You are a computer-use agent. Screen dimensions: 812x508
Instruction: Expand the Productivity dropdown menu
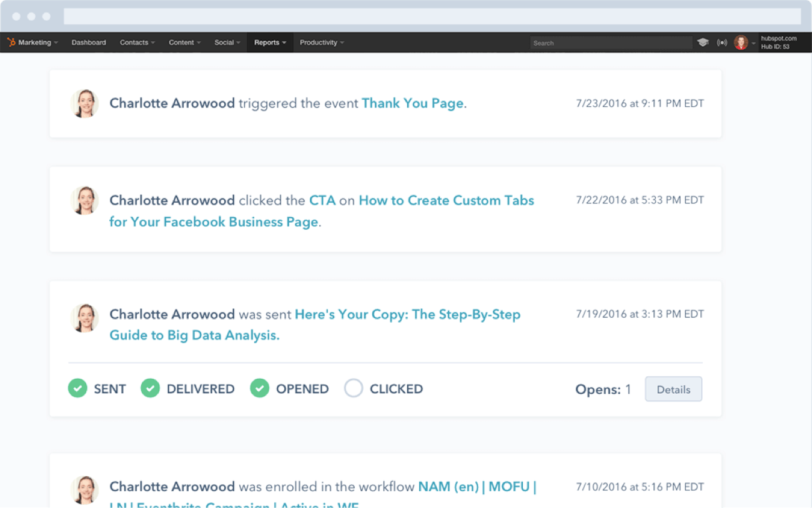(322, 42)
